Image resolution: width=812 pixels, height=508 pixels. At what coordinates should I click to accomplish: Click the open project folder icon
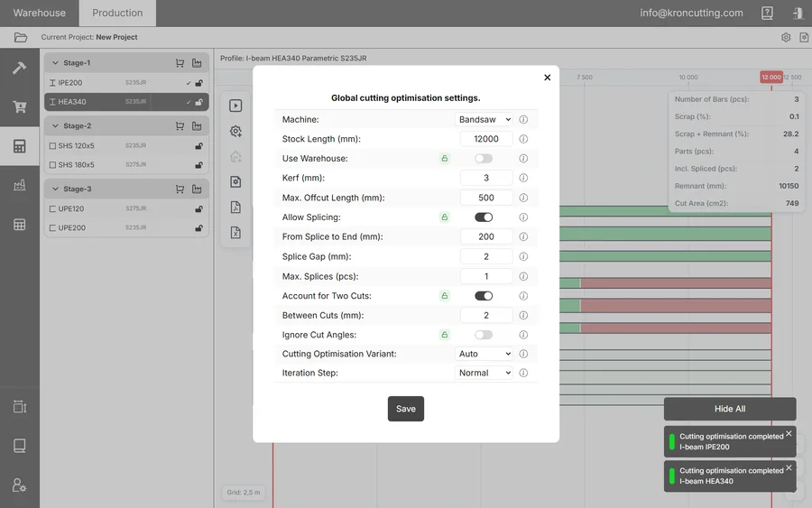pyautogui.click(x=21, y=37)
